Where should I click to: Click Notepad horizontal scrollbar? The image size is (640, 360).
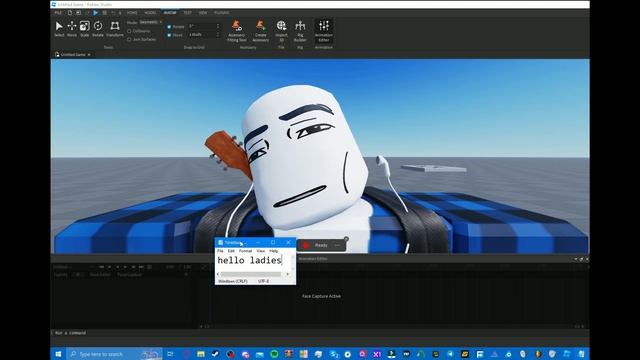[x=251, y=274]
